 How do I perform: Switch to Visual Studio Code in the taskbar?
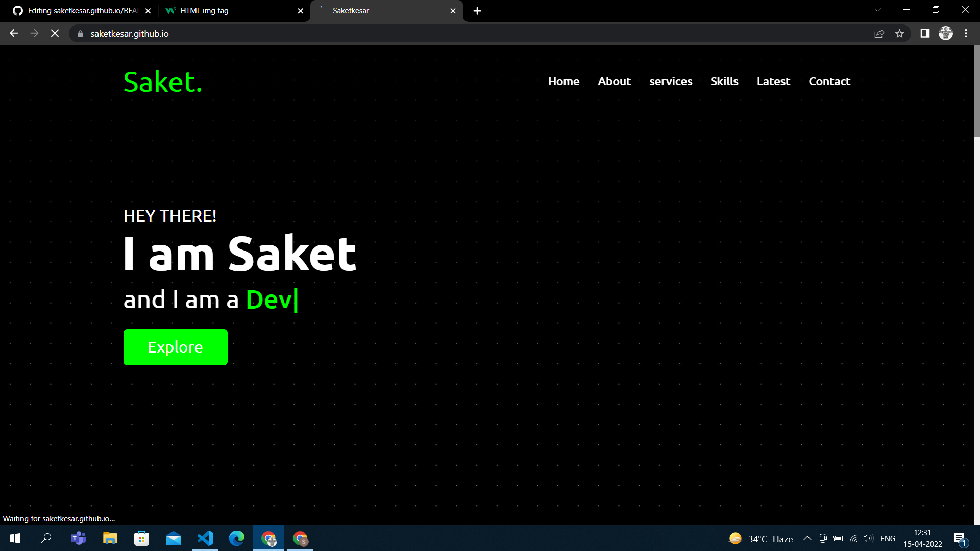(x=205, y=538)
